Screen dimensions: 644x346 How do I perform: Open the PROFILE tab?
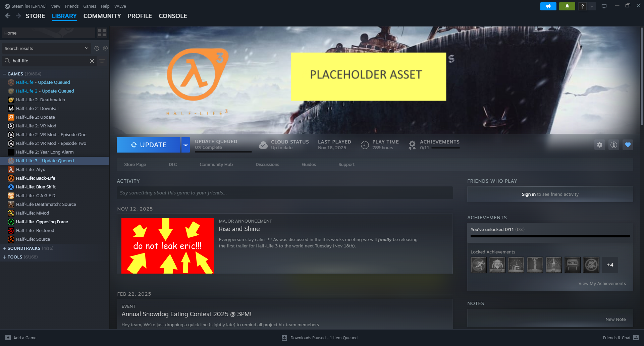tap(140, 16)
